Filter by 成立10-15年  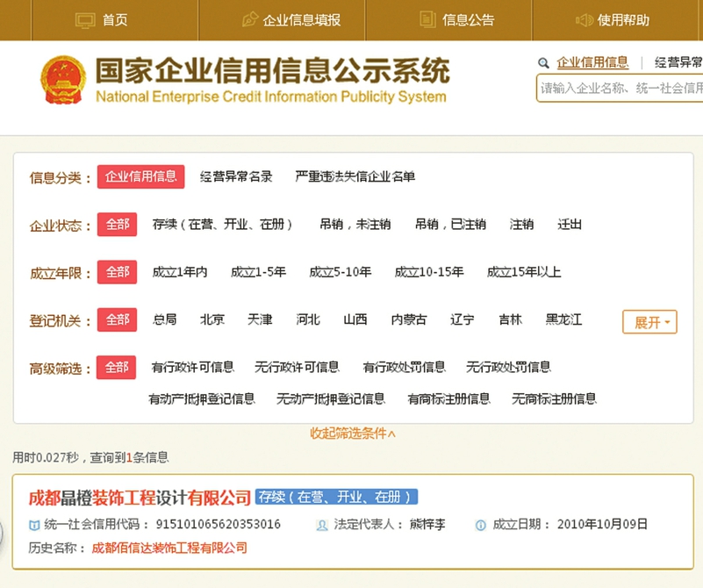click(429, 272)
